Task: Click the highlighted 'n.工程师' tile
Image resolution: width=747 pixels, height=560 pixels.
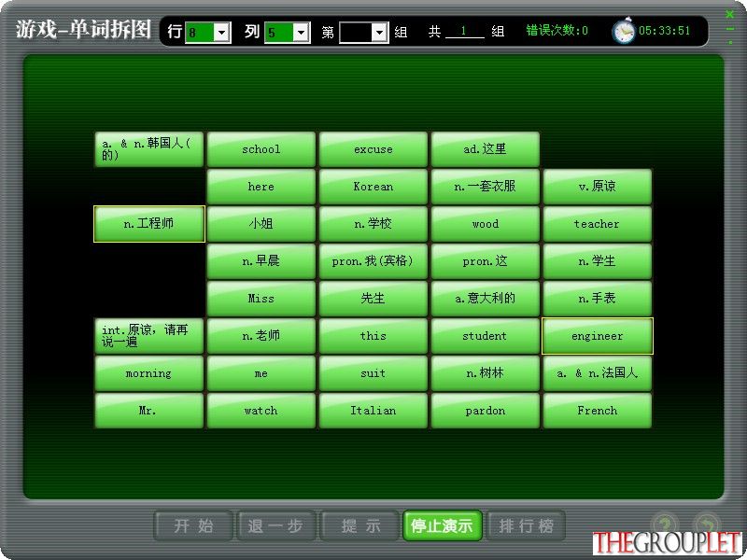Action: pyautogui.click(x=149, y=224)
